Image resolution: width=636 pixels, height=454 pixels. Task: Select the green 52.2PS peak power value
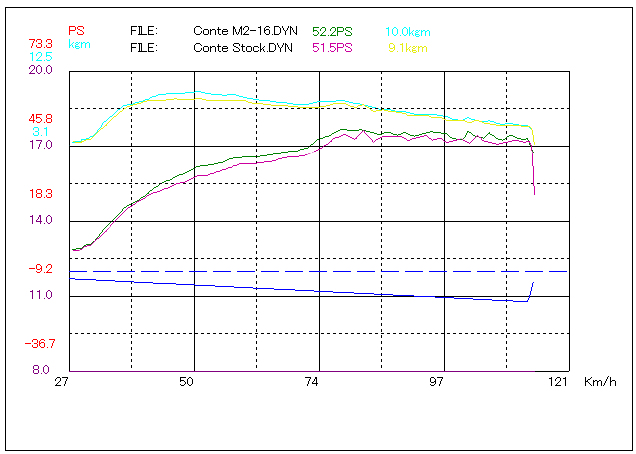click(332, 31)
